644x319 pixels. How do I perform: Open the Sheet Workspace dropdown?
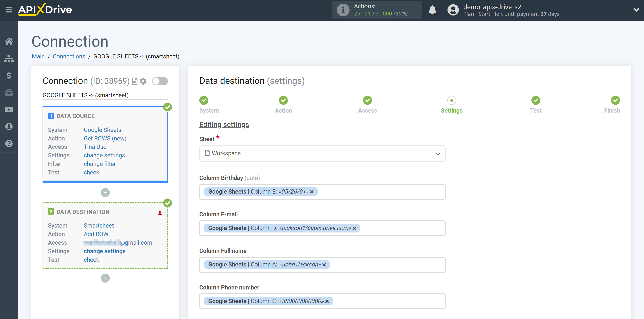[322, 153]
